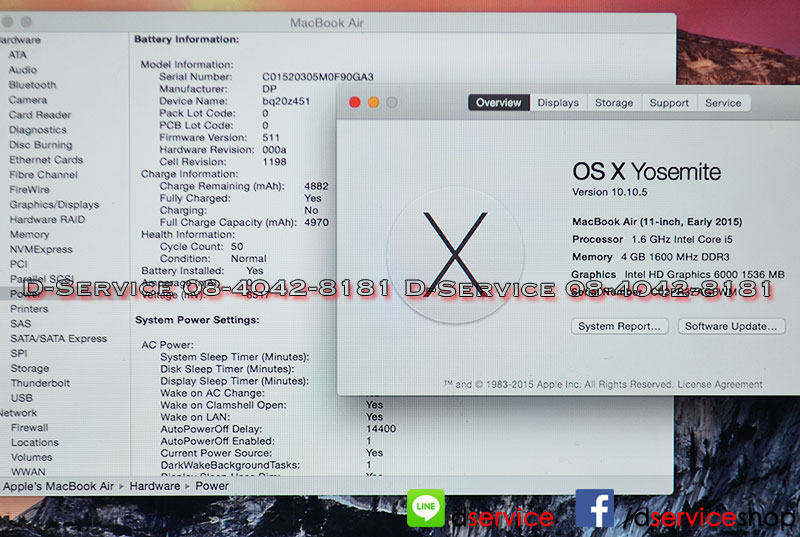Select Hardware RAID in the sidebar
Screen dimensions: 800x537
[47, 219]
